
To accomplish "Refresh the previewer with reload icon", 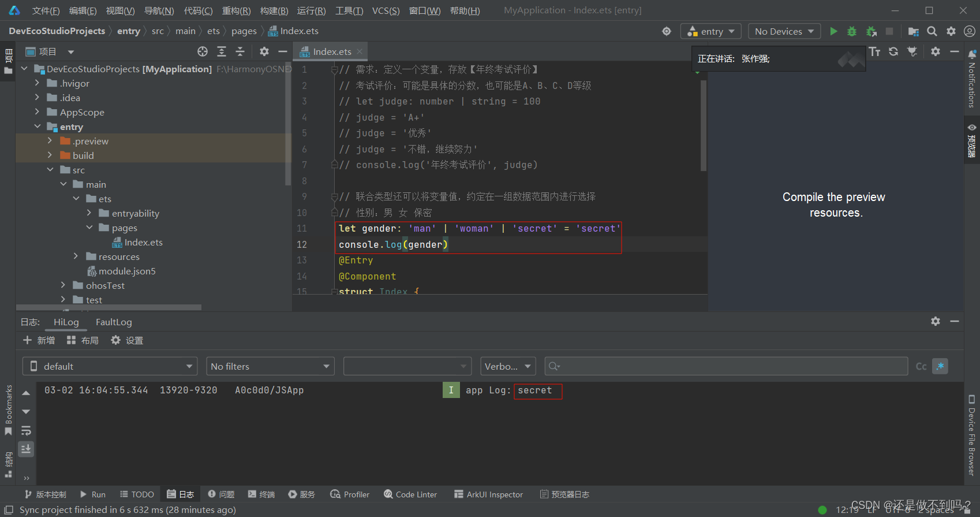I will coord(893,51).
